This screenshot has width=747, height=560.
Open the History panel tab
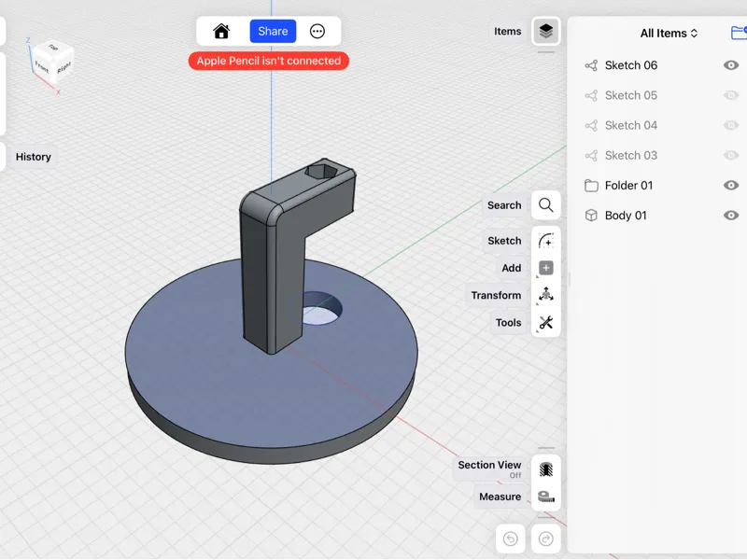click(x=33, y=157)
